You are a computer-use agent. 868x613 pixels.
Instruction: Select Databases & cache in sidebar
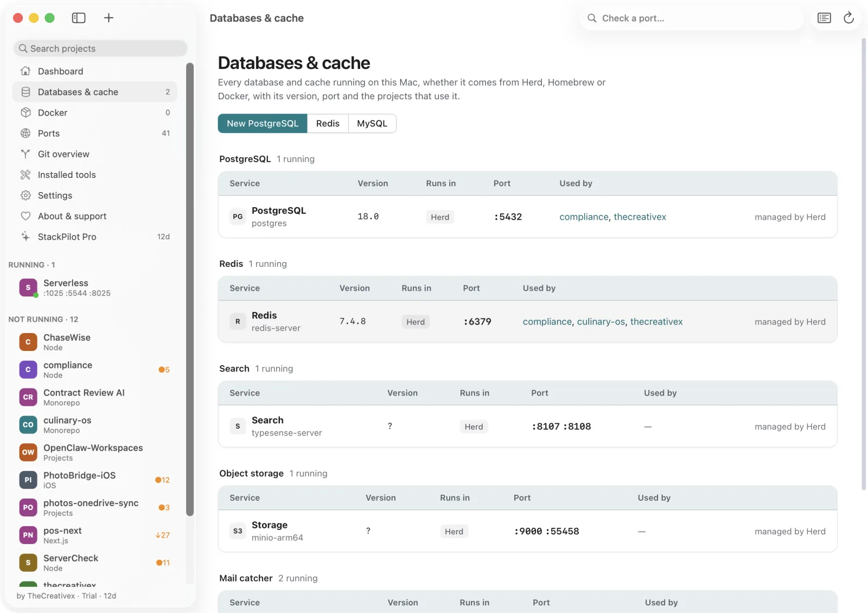tap(95, 92)
